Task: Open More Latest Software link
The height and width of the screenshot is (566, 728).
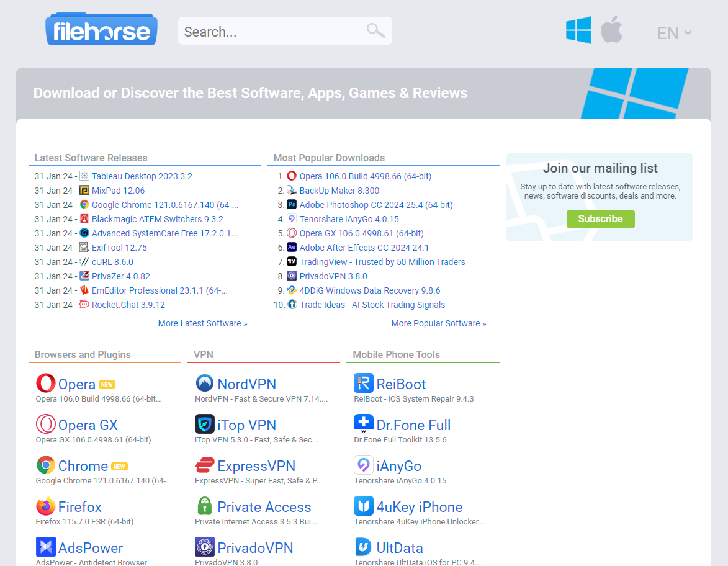Action: (202, 323)
